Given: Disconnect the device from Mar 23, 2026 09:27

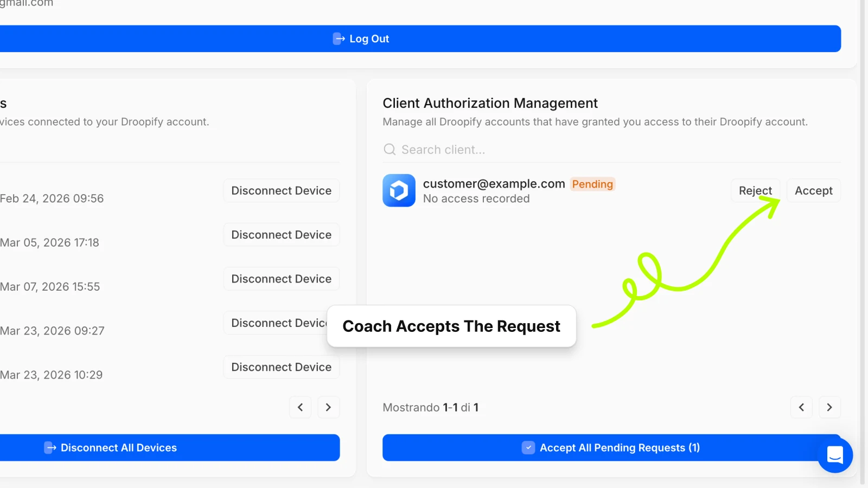Looking at the screenshot, I should (276, 323).
